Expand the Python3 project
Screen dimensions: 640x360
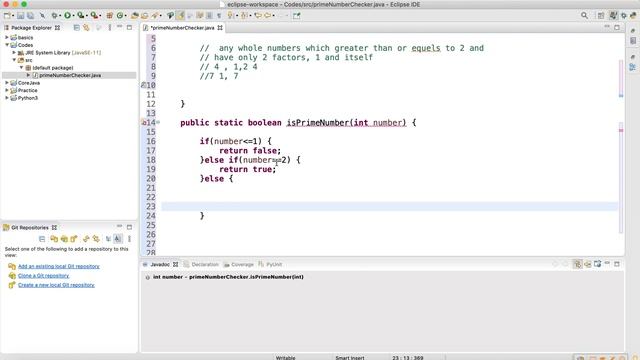coord(7,98)
